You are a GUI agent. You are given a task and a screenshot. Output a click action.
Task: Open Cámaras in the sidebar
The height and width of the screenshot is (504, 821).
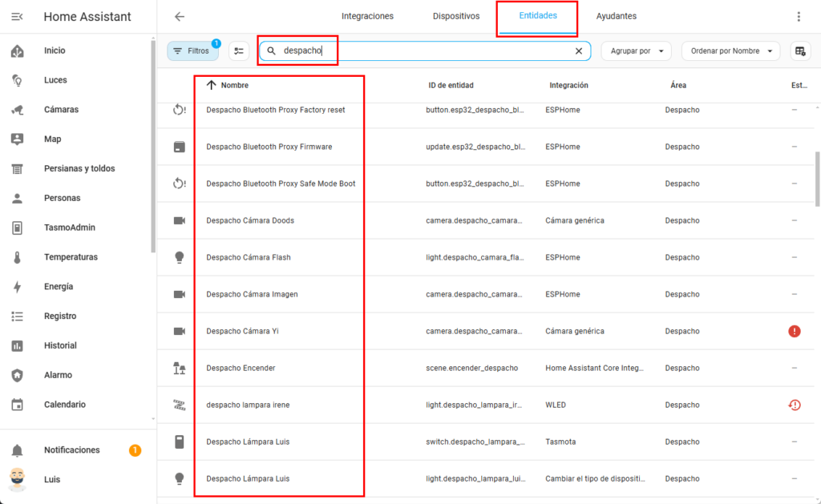pyautogui.click(x=61, y=110)
